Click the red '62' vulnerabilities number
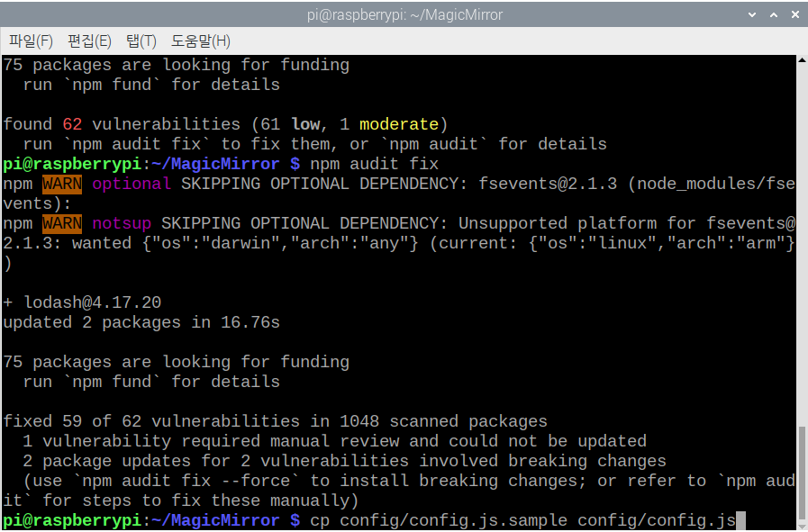The width and height of the screenshot is (808, 532). click(72, 124)
